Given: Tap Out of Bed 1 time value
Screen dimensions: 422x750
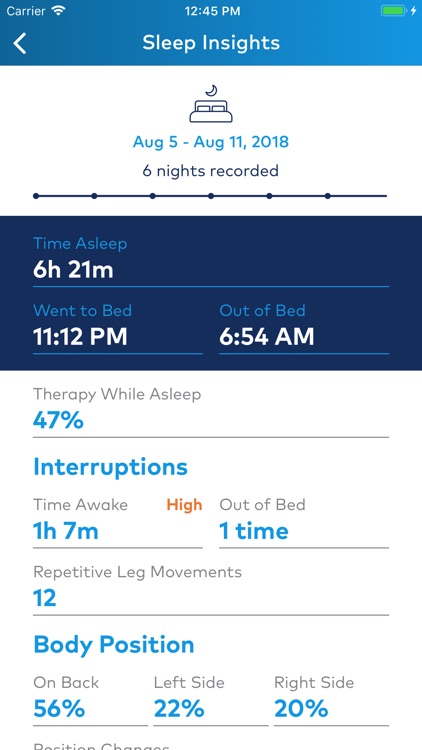Looking at the screenshot, I should (254, 531).
